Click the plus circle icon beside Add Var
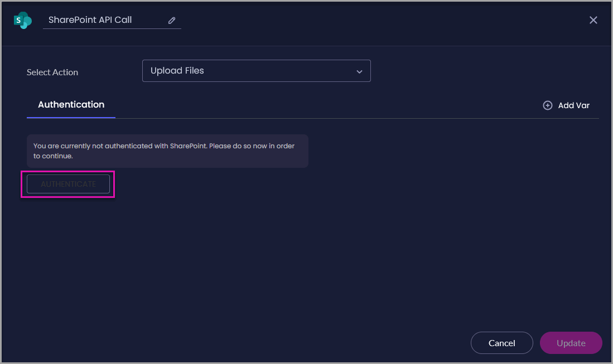 click(x=547, y=105)
